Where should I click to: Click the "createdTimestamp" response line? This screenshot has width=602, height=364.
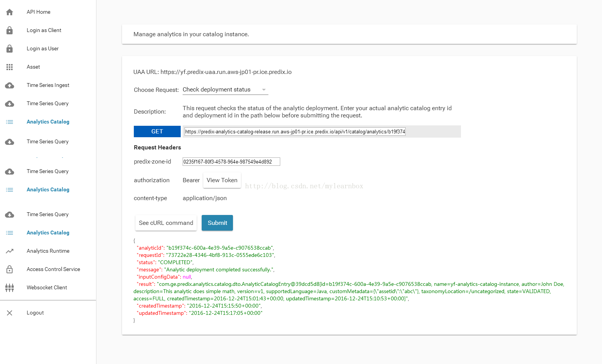(199, 306)
